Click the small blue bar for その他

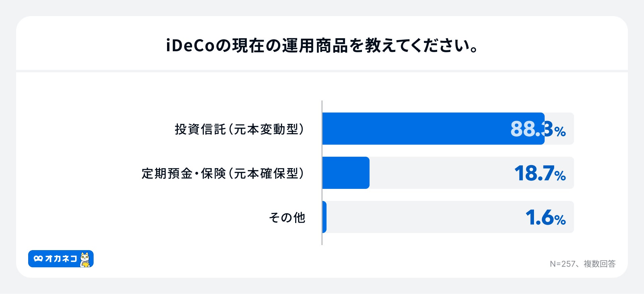coord(324,217)
